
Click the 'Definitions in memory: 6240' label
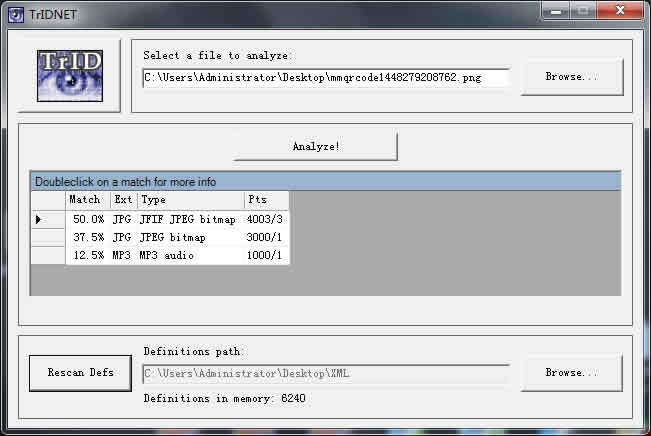[x=225, y=398]
